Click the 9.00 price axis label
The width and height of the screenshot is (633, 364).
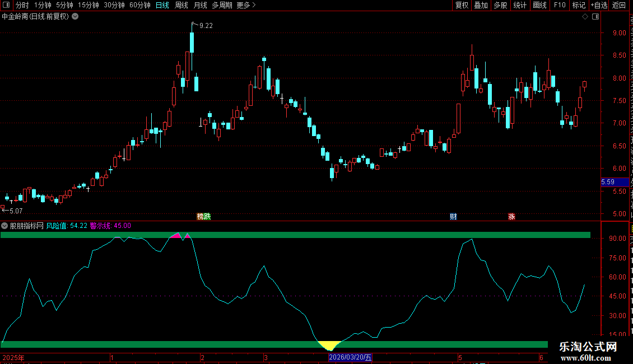(x=619, y=33)
